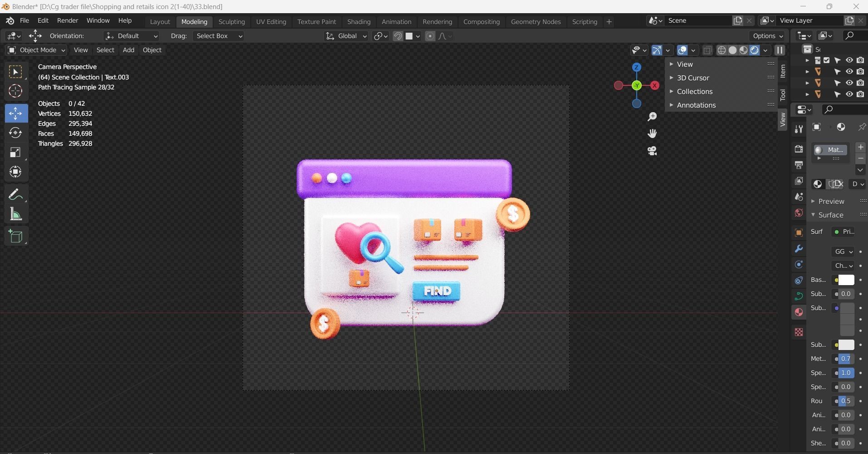Select the Annotate pencil tool

click(15, 194)
